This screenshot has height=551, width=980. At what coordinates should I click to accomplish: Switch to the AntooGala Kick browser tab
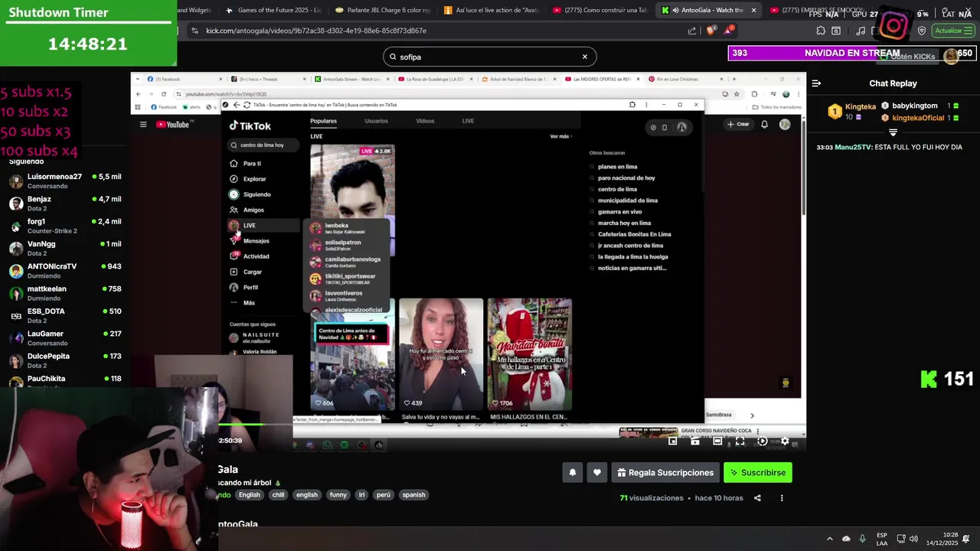coord(708,10)
